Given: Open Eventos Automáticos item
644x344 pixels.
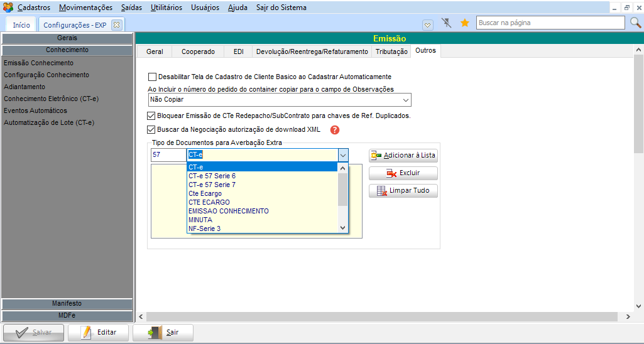Looking at the screenshot, I should tap(35, 110).
